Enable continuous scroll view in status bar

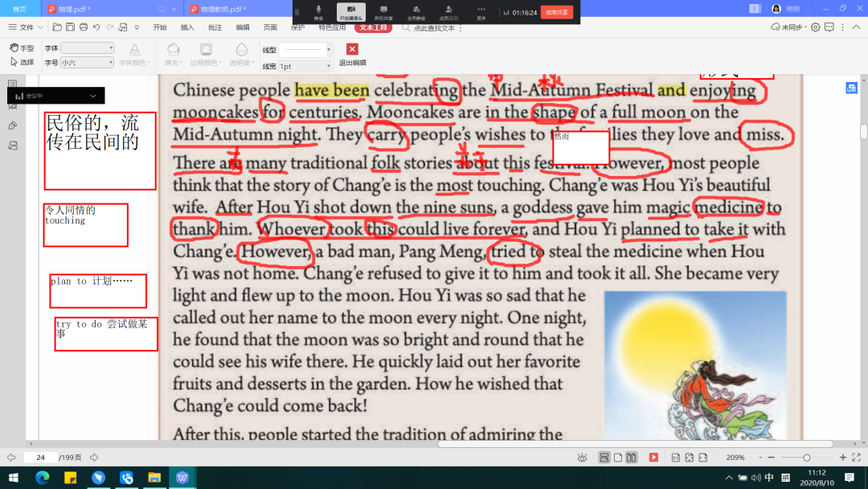[604, 458]
